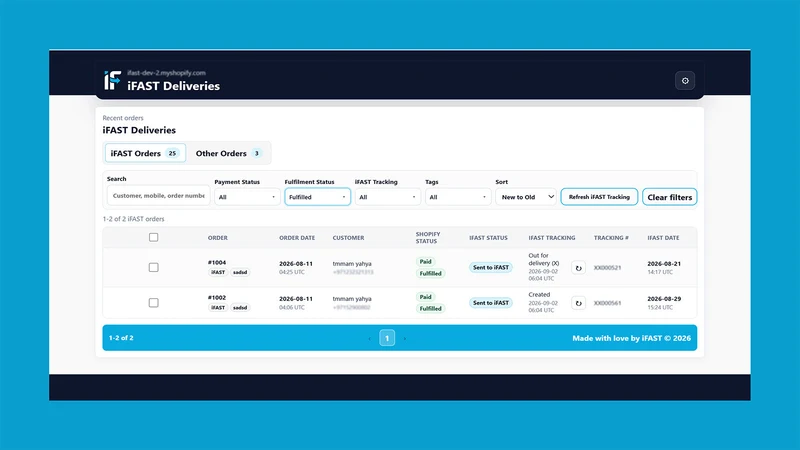Viewport: 800px width, 450px height.
Task: Click the CUSTOMER column header
Action: click(x=348, y=238)
